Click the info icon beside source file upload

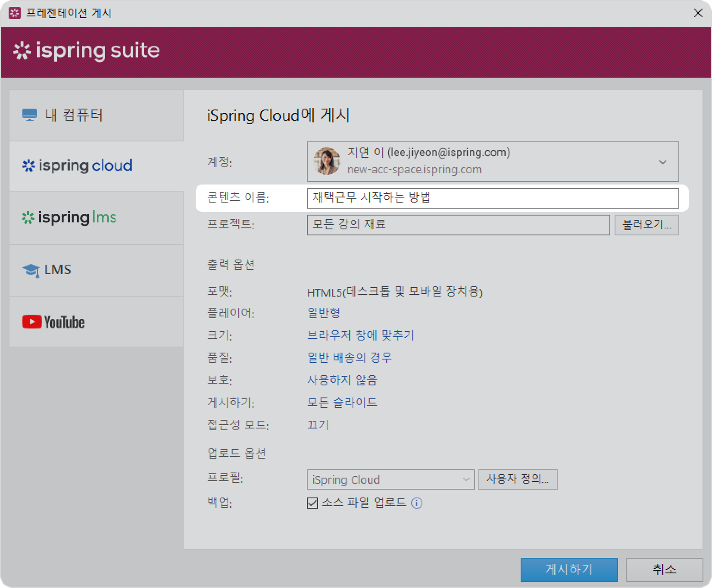(417, 503)
